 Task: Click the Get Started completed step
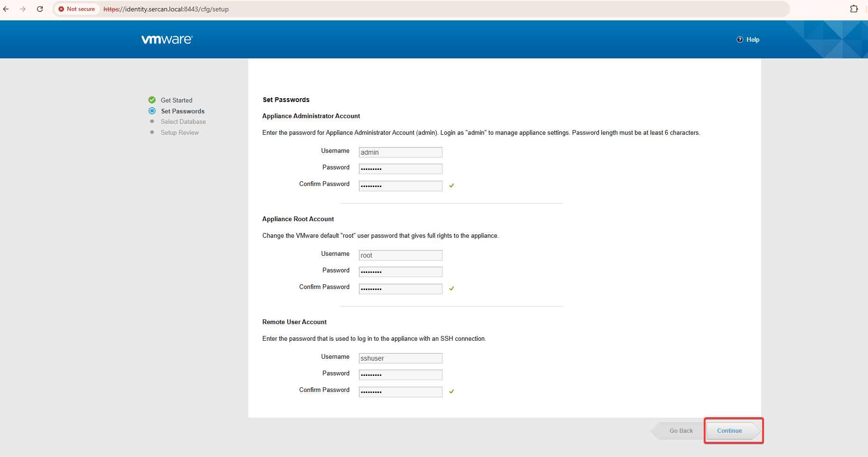[176, 100]
